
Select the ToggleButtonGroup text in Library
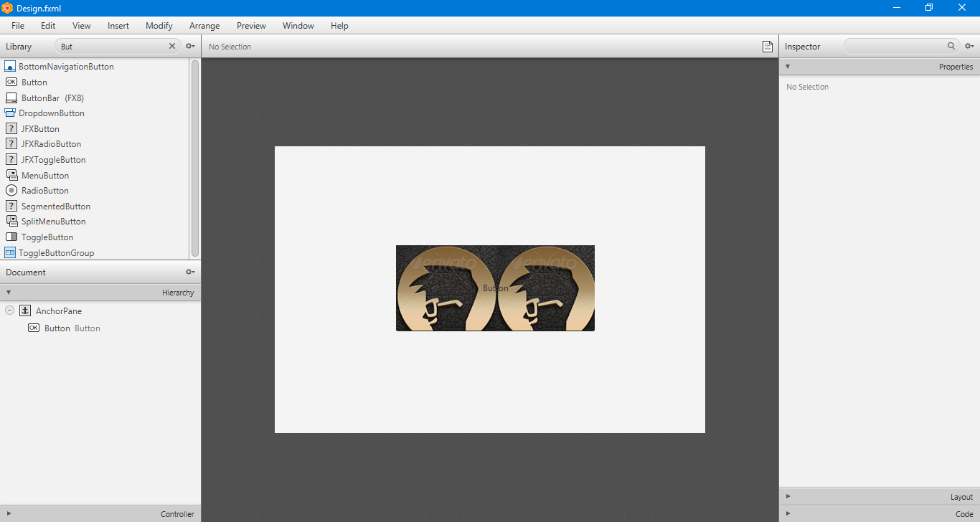[x=56, y=252]
